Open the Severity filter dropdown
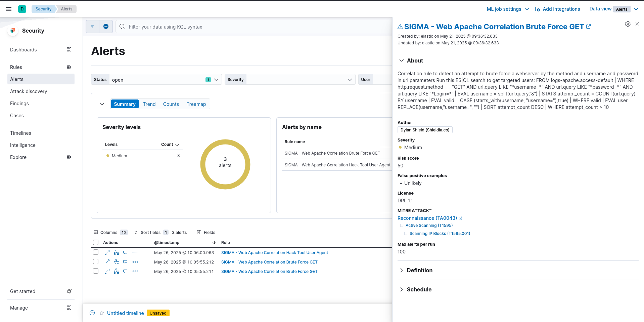The image size is (644, 322). coord(349,80)
